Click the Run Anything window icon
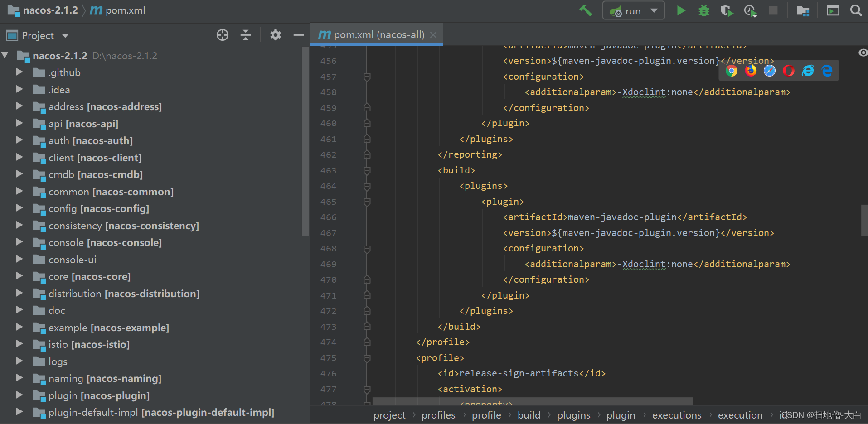Image resolution: width=868 pixels, height=424 pixels. (833, 10)
